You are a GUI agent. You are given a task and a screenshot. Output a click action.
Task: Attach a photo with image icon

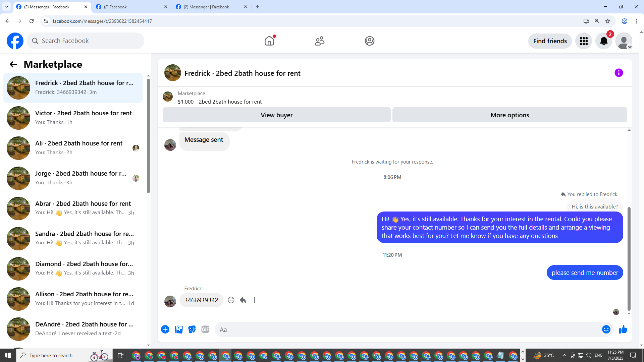179,329
